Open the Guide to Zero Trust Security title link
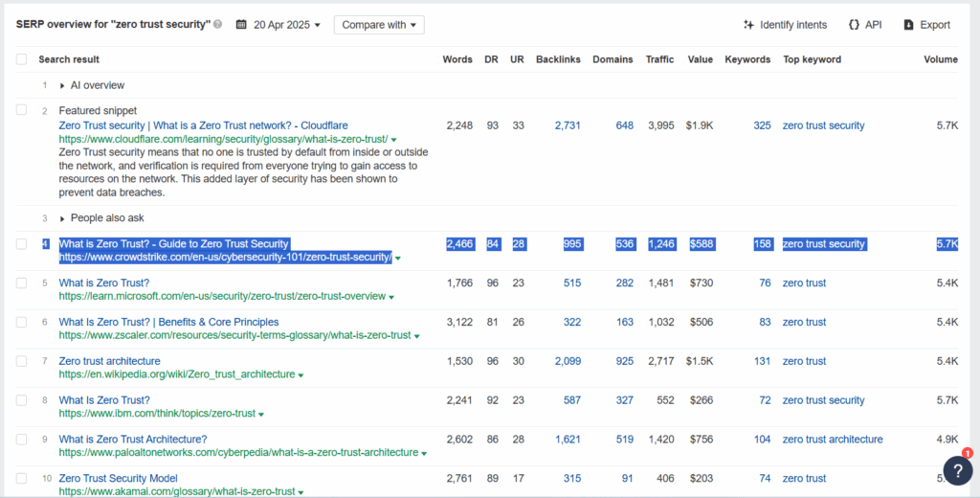Screen dimensions: 980x498 [174, 243]
